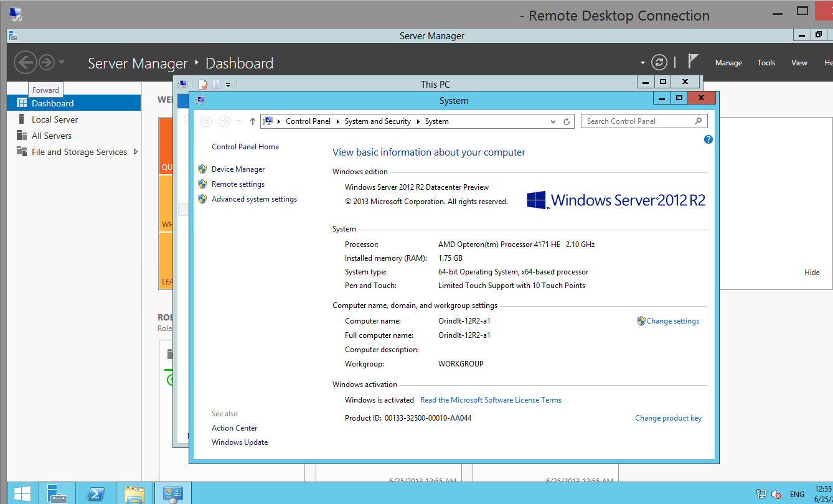833x504 pixels.
Task: Click Hide link in Server Manager welcome tile
Action: click(812, 273)
